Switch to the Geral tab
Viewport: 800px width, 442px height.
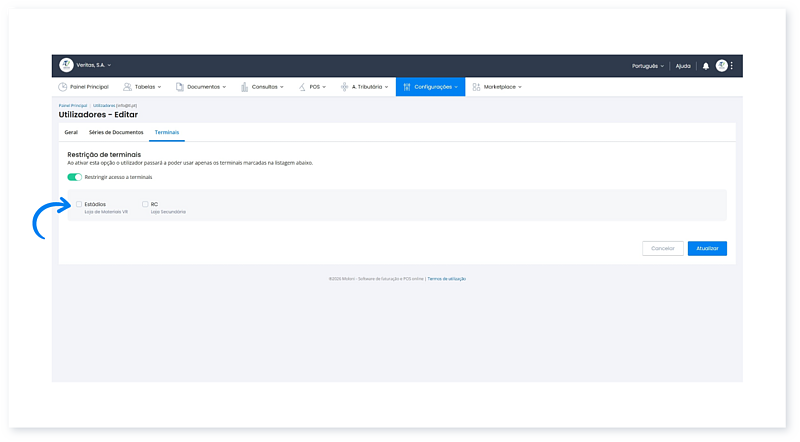(x=71, y=132)
